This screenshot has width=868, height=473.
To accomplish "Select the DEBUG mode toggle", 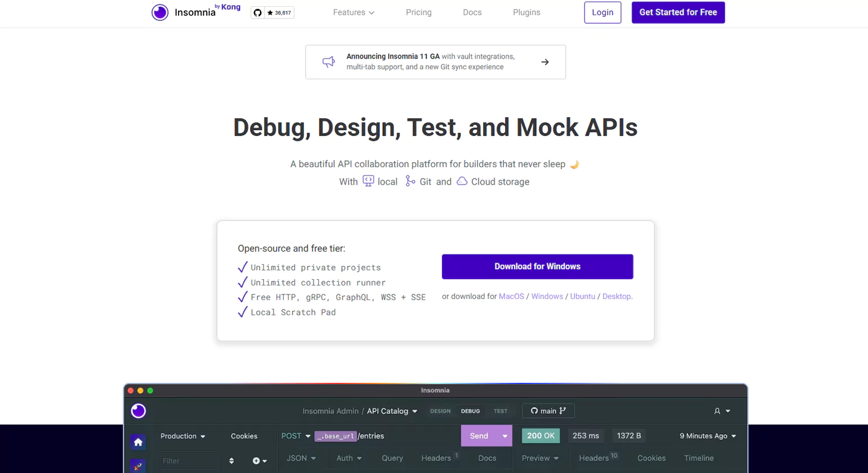I will pos(471,411).
